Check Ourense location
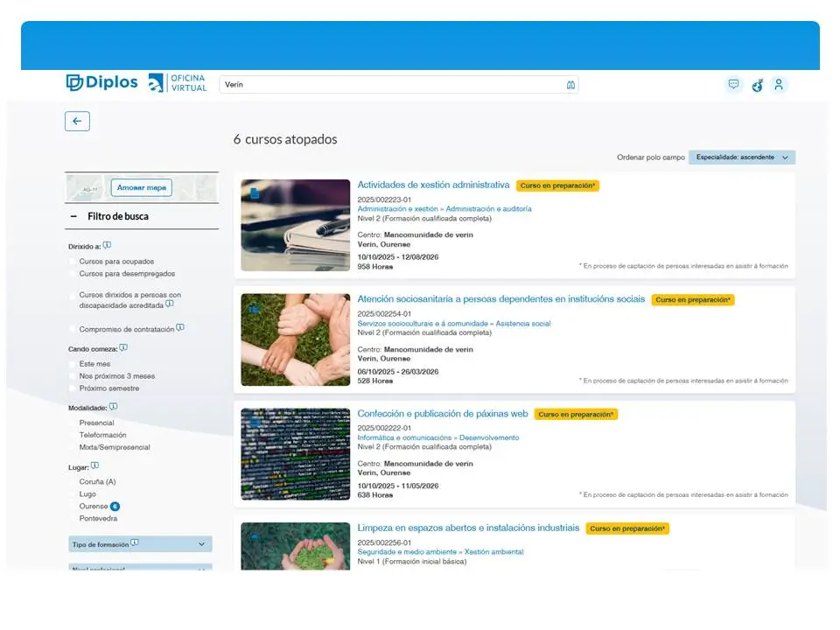This screenshot has width=840, height=630. pyautogui.click(x=73, y=507)
